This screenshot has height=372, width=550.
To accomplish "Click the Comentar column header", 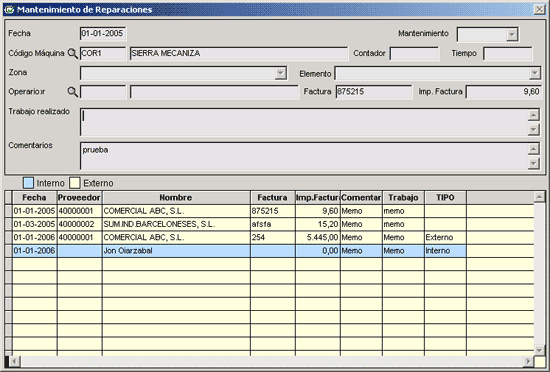I will [x=361, y=198].
